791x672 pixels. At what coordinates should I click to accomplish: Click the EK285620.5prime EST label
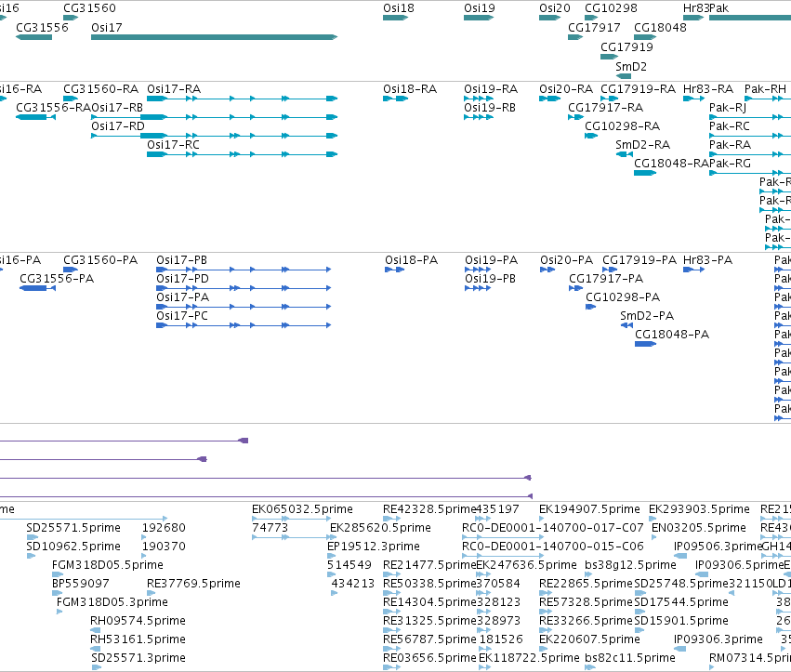[x=380, y=528]
